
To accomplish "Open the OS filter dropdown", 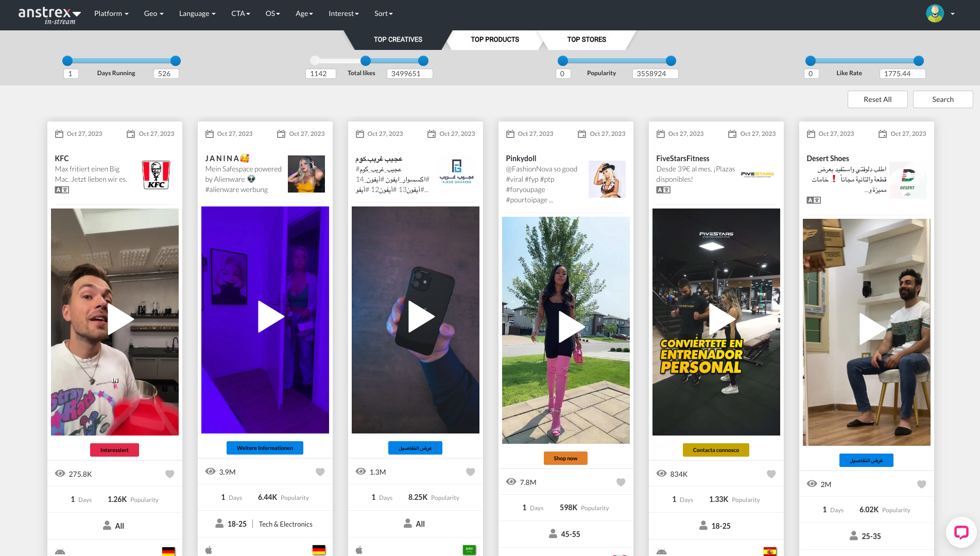I will point(273,13).
